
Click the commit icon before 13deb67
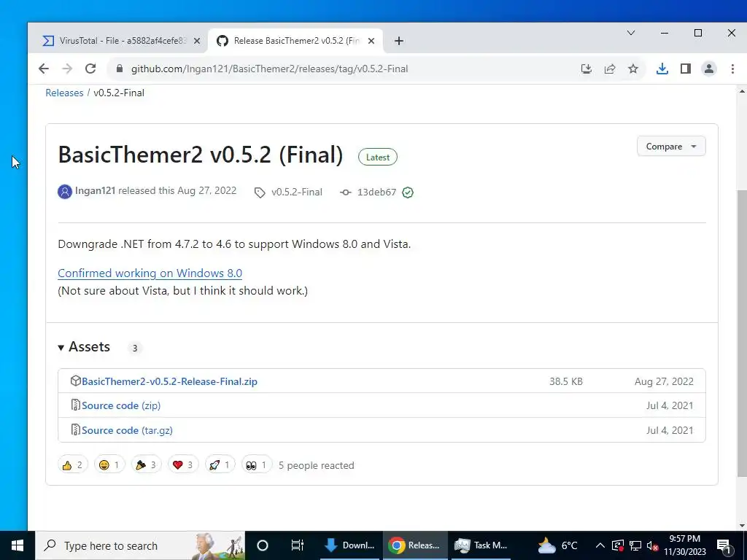click(x=346, y=192)
